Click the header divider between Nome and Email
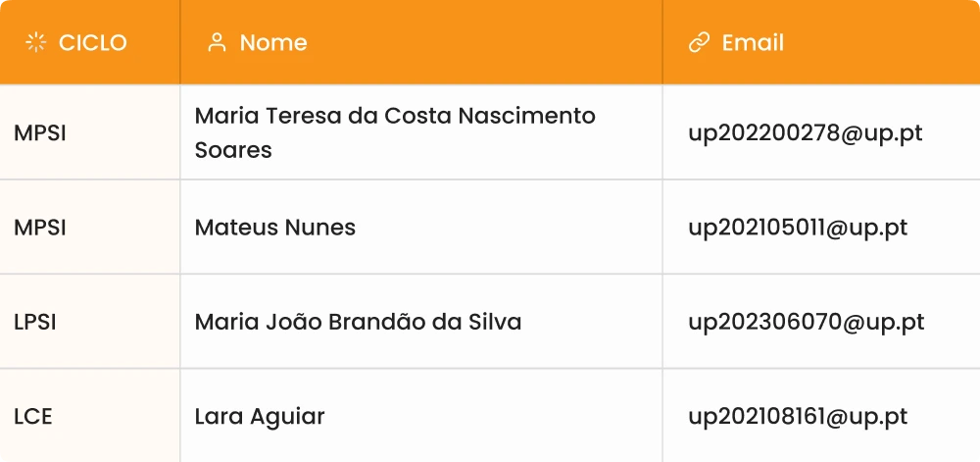This screenshot has height=462, width=980. [662, 42]
